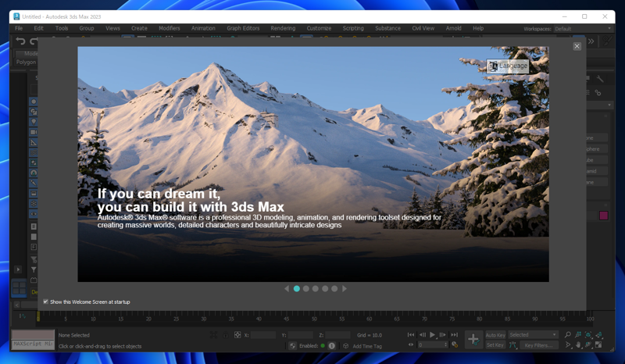This screenshot has height=364, width=625.
Task: Click the Language button on welcome image
Action: 507,66
